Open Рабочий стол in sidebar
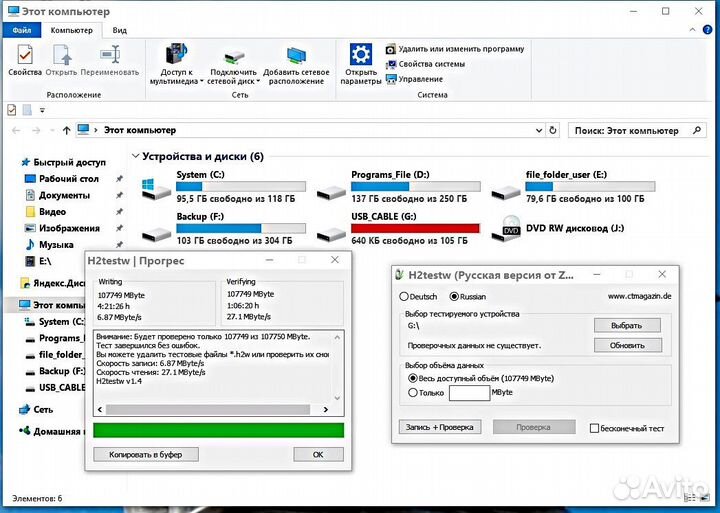Viewport: 720px width, 513px height. coord(69,179)
